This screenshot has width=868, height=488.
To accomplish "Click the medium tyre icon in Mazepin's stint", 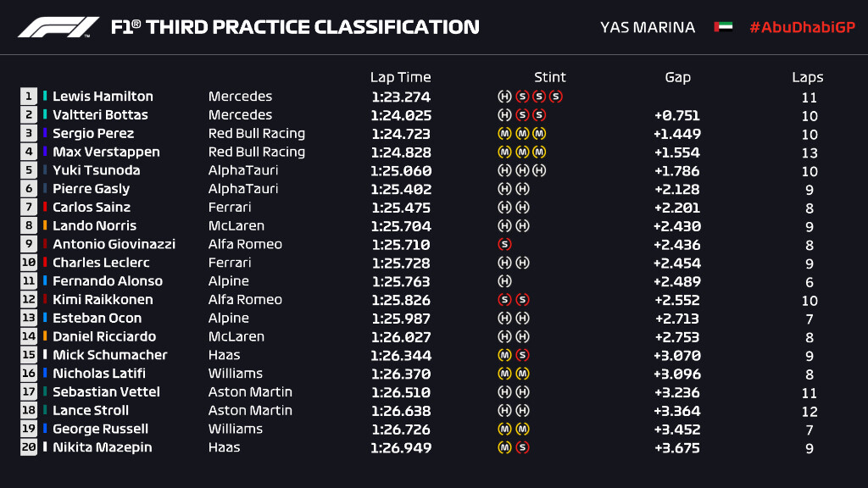I will click(504, 447).
